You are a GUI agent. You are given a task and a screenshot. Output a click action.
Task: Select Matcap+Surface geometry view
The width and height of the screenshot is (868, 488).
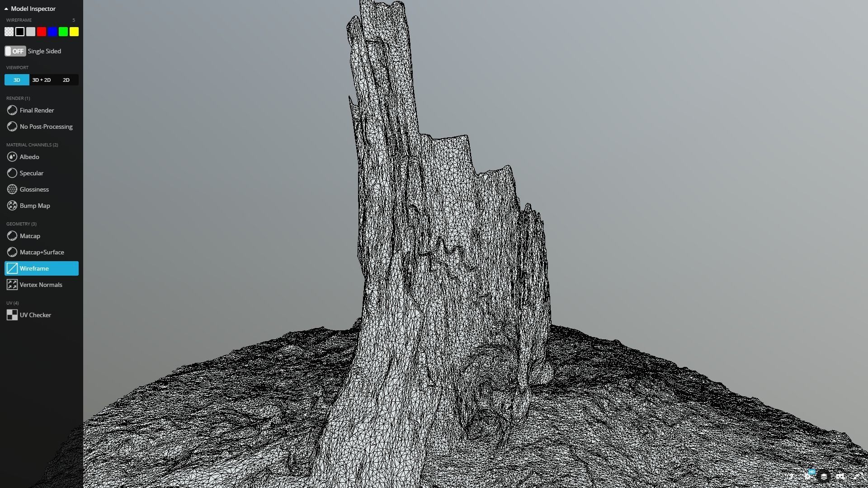point(42,252)
